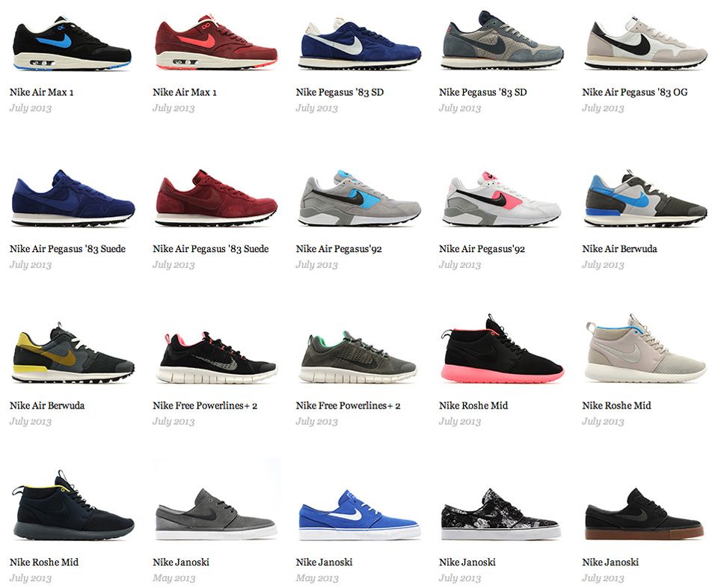
Task: Open the burgundy Air Pegasus '83 Suede image
Action: click(x=215, y=197)
